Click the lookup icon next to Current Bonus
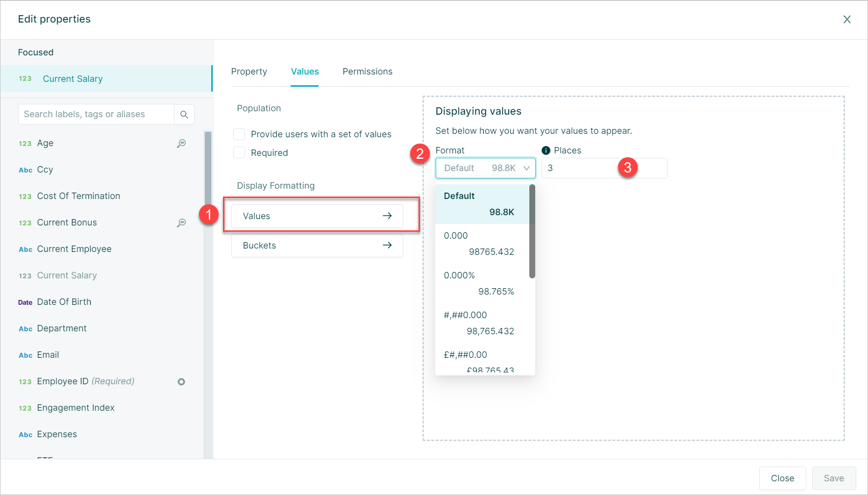The image size is (868, 495). click(181, 223)
